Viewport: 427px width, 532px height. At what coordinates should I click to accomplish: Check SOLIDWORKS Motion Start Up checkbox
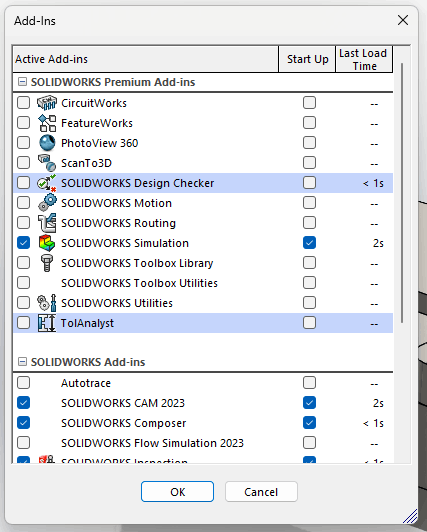coord(309,203)
